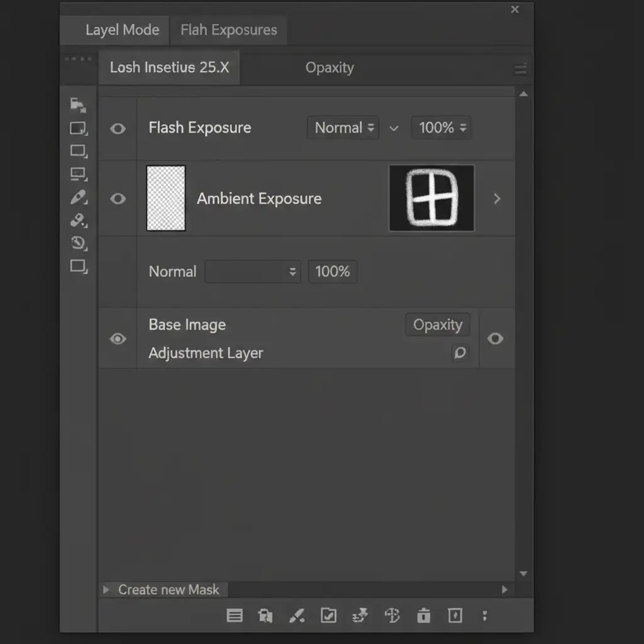The image size is (644, 644).
Task: Toggle the Base Image layer eye icon
Action: click(118, 339)
